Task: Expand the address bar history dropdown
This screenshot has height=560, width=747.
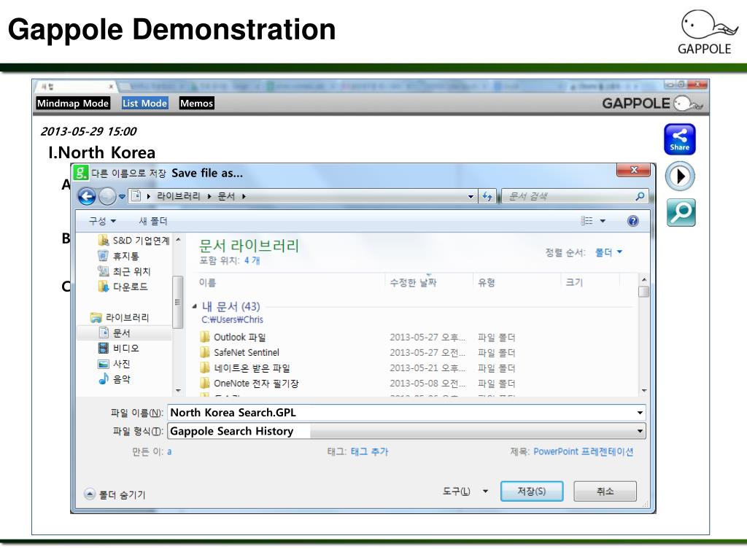Action: [x=471, y=197]
